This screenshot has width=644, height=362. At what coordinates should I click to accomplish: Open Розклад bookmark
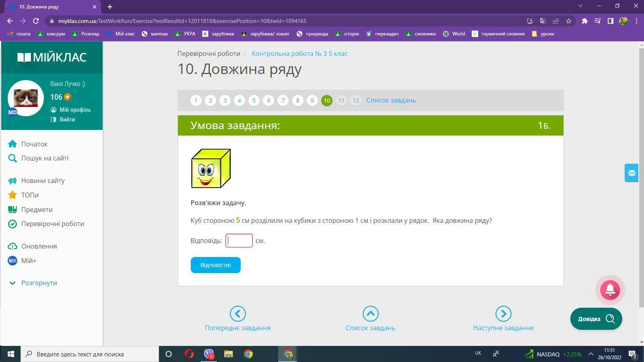[85, 34]
